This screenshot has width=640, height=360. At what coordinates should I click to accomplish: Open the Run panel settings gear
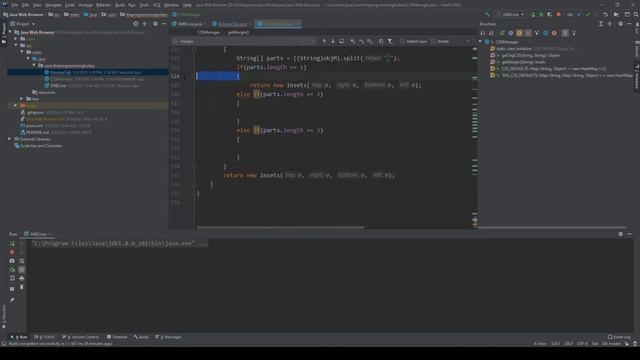click(620, 234)
